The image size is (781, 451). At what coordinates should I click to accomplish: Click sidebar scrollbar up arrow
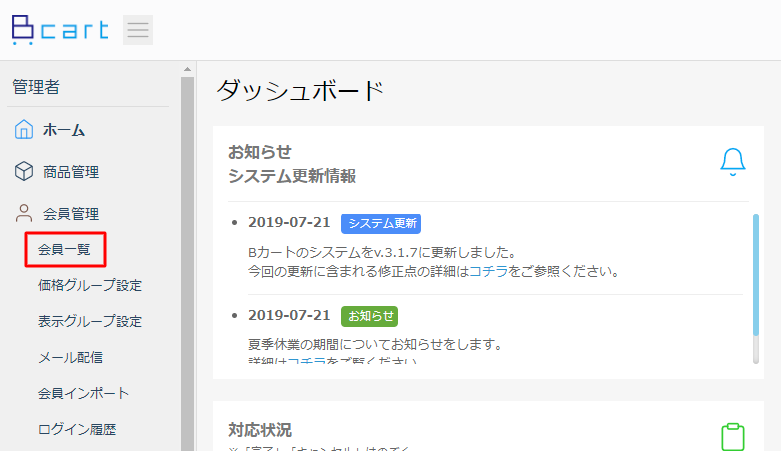click(x=187, y=69)
